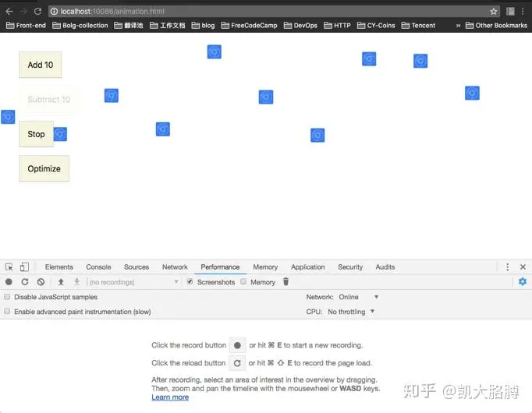
Task: Click the reload-and-record toolbar icon
Action: [x=25, y=282]
